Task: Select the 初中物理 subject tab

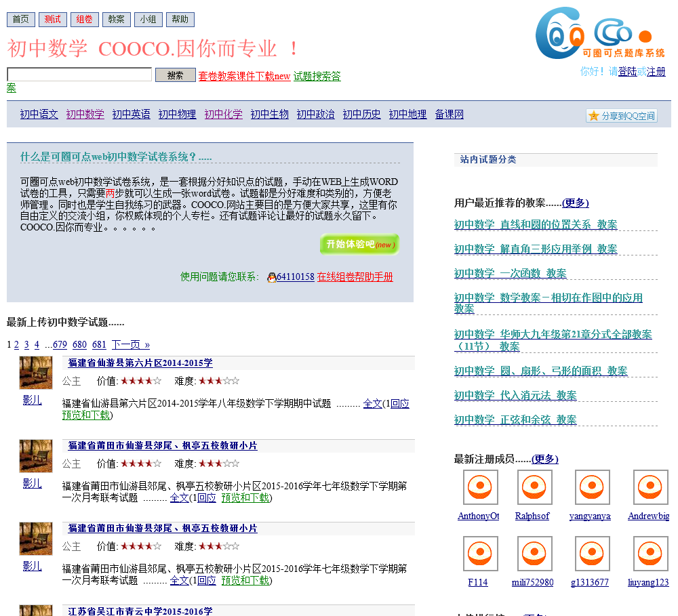Action: 177,114
